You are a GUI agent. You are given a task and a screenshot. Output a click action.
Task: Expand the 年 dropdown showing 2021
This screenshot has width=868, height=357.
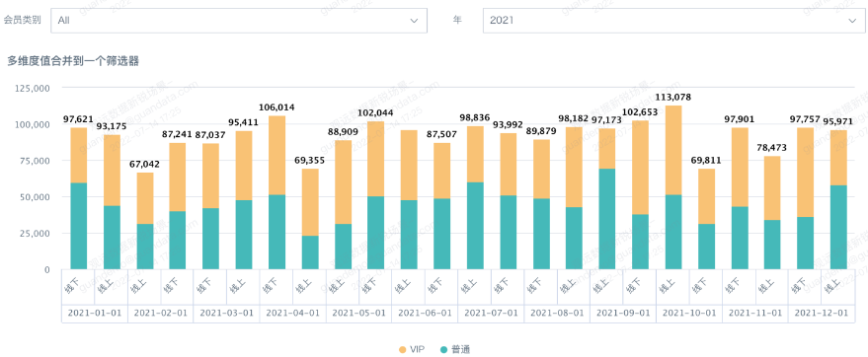(x=672, y=21)
